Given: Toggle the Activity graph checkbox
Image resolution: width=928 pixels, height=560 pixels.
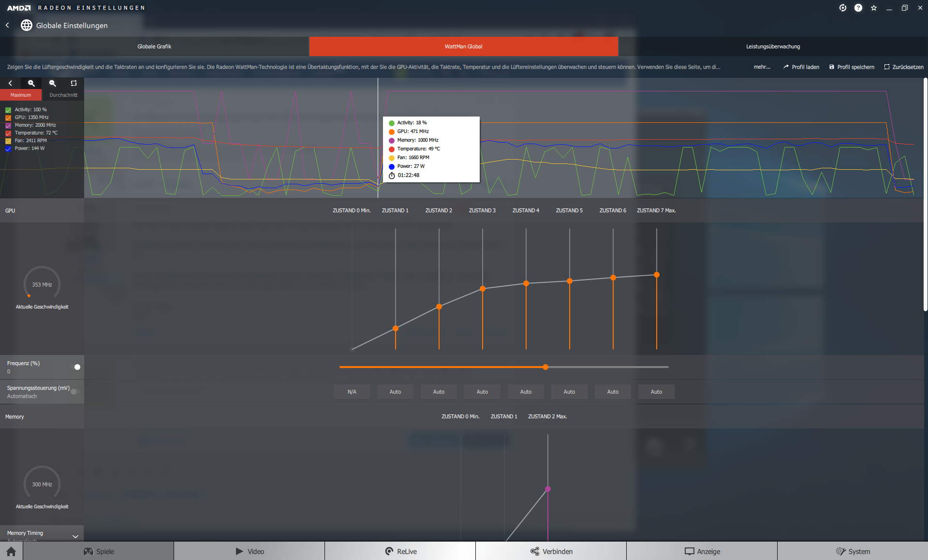Looking at the screenshot, I should (x=8, y=110).
